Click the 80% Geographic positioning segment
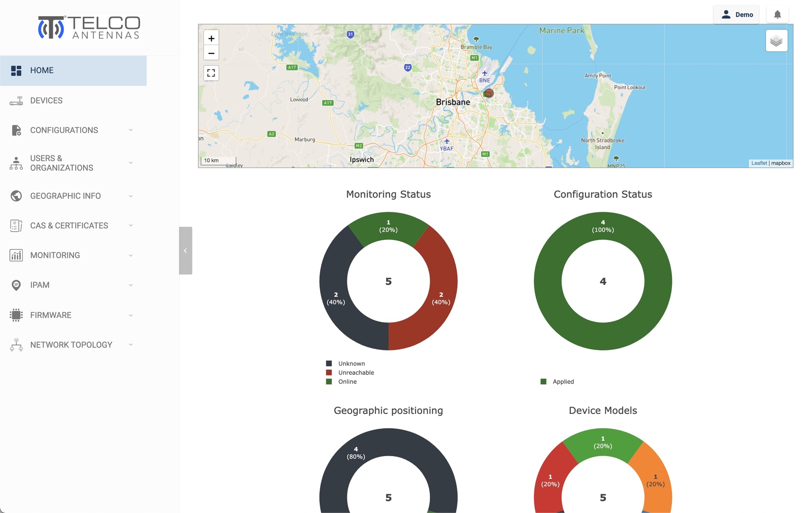 [x=355, y=454]
